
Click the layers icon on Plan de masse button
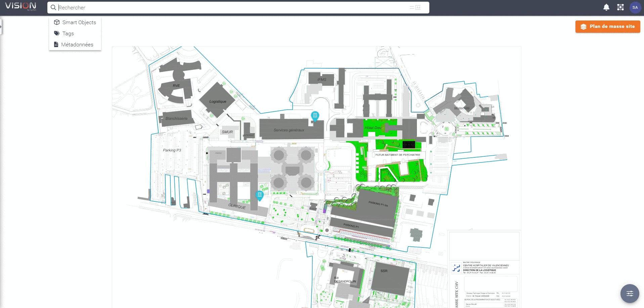(x=584, y=27)
